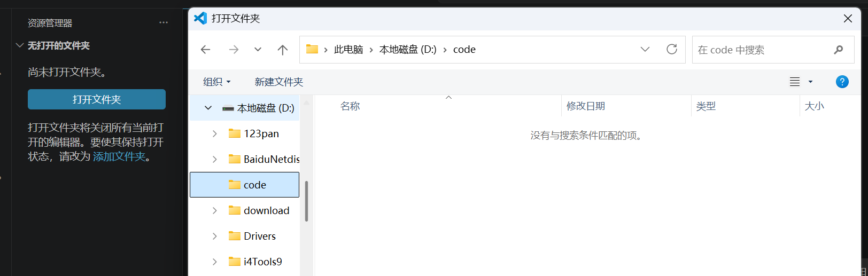Click 打开文件夹 button in VS Code sidebar

(97, 99)
